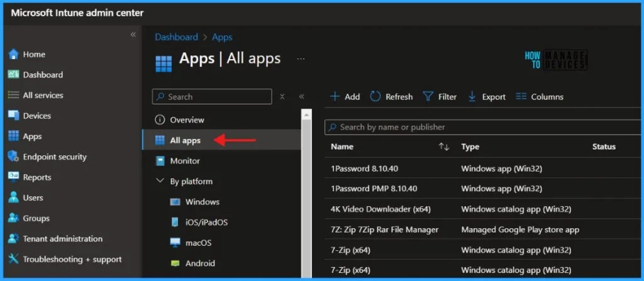Click the Troubleshooting + support wrench icon
The image size is (644, 281).
[14, 259]
